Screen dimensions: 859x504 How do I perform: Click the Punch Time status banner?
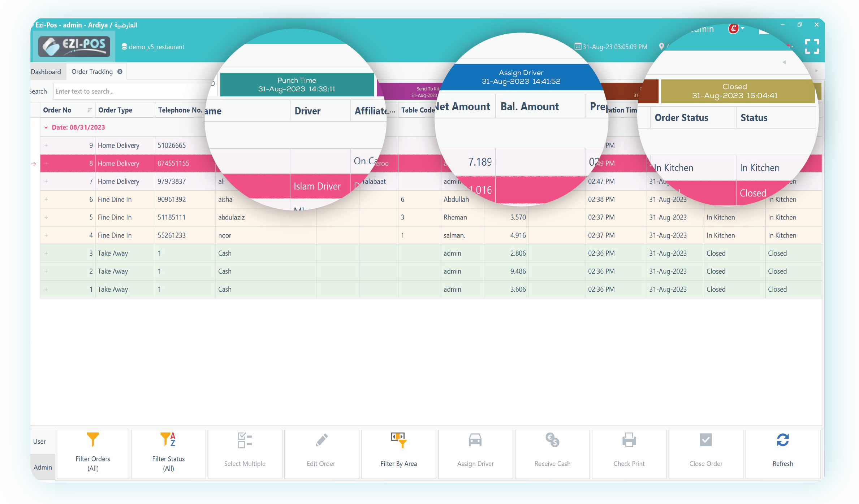point(297,85)
